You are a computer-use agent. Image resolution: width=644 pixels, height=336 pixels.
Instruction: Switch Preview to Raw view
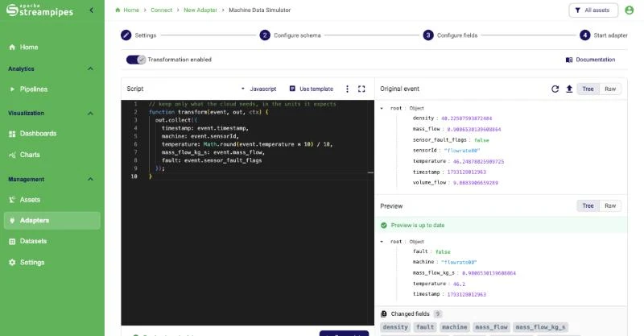point(610,205)
